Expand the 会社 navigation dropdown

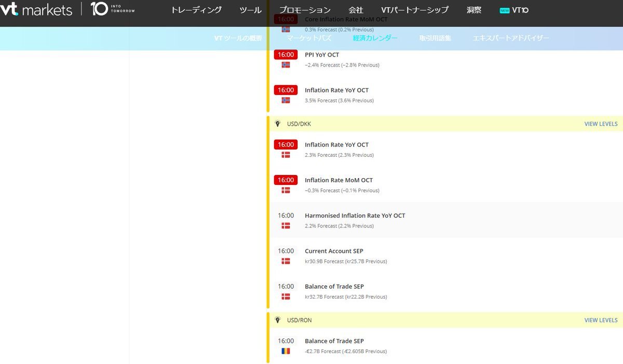coord(356,10)
